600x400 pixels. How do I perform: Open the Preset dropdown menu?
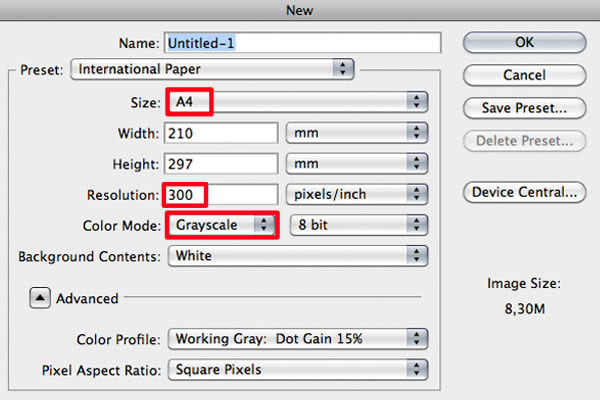212,69
